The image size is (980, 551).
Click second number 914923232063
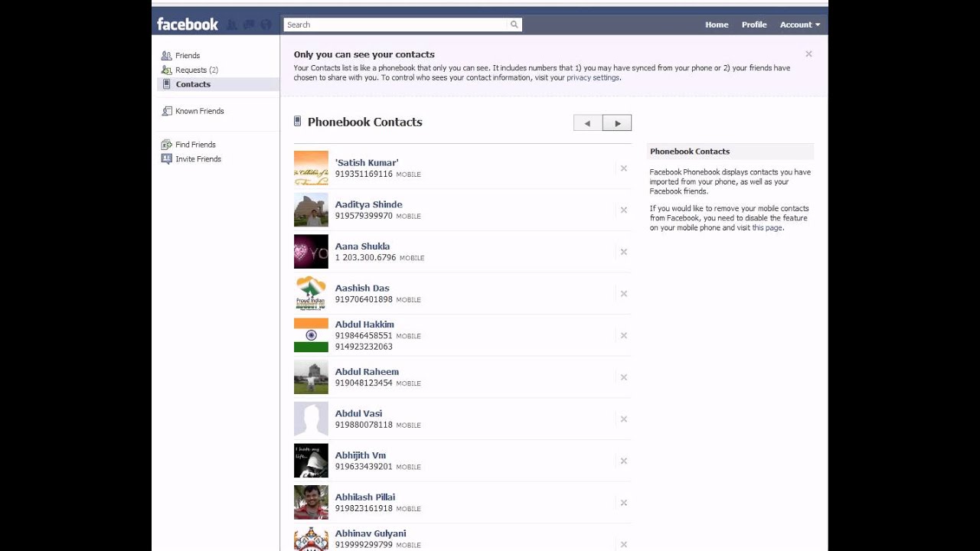click(x=364, y=347)
